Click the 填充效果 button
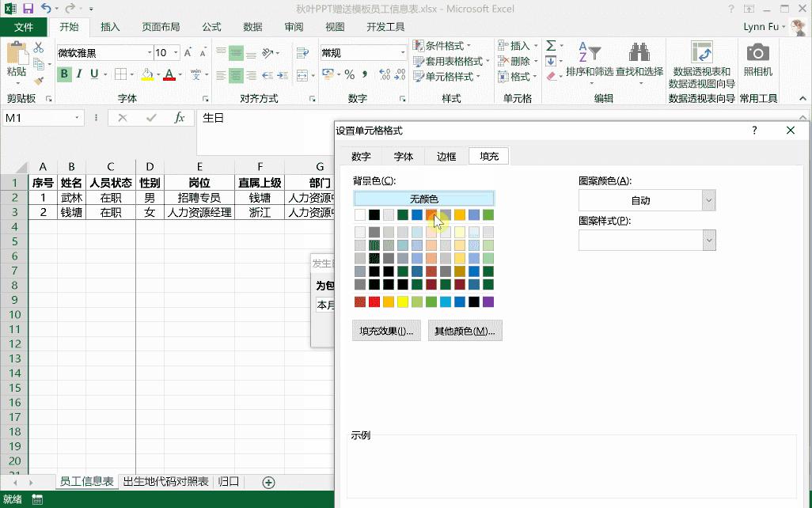This screenshot has width=812, height=508. coord(385,330)
